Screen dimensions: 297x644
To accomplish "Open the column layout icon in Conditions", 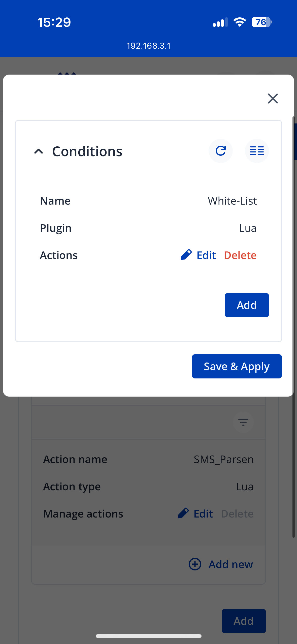I will (x=257, y=151).
